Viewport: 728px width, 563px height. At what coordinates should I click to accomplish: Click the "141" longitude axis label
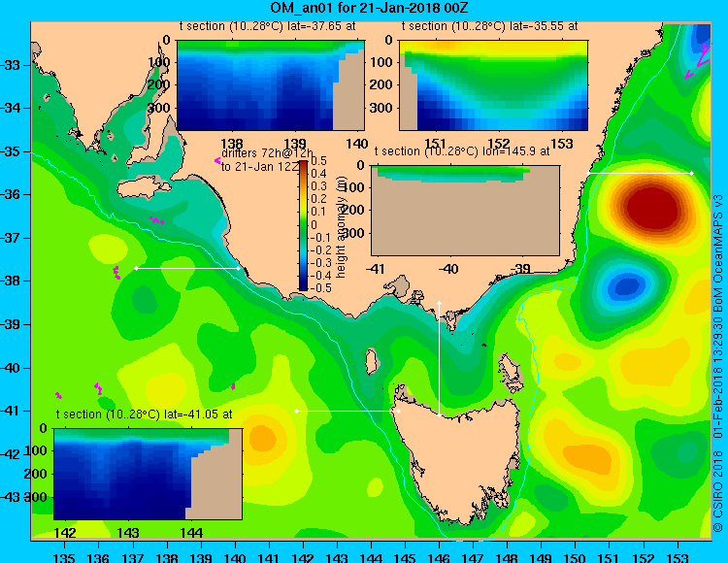(x=268, y=557)
